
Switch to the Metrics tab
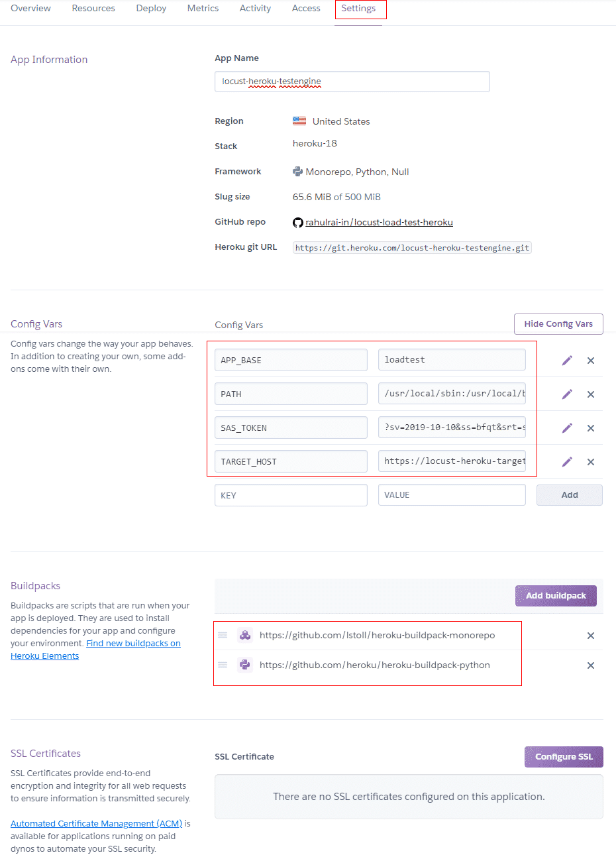pyautogui.click(x=203, y=9)
